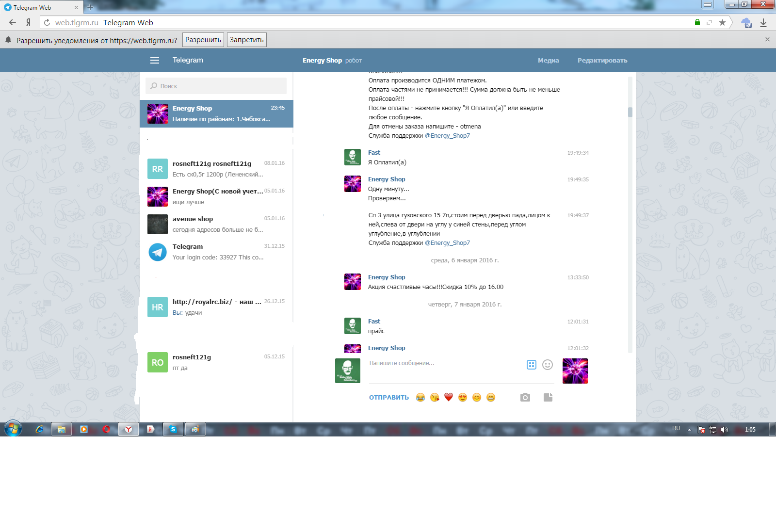Viewport: 776px width, 532px height.
Task: Open the bot commands keyboard icon
Action: pyautogui.click(x=532, y=365)
